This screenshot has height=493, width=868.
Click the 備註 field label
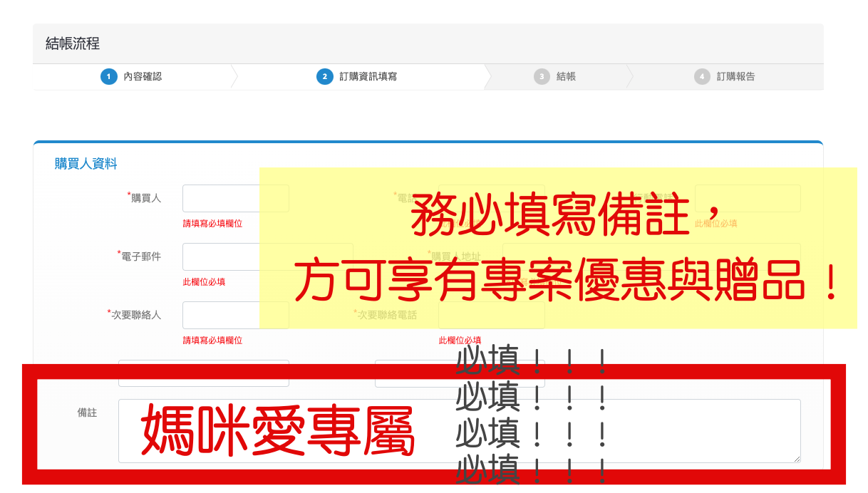(x=87, y=412)
